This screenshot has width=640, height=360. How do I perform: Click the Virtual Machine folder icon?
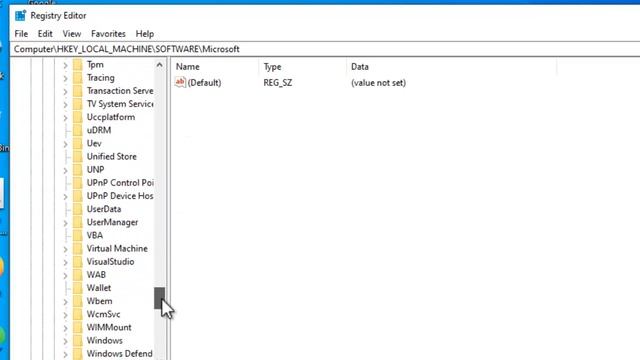tap(78, 249)
